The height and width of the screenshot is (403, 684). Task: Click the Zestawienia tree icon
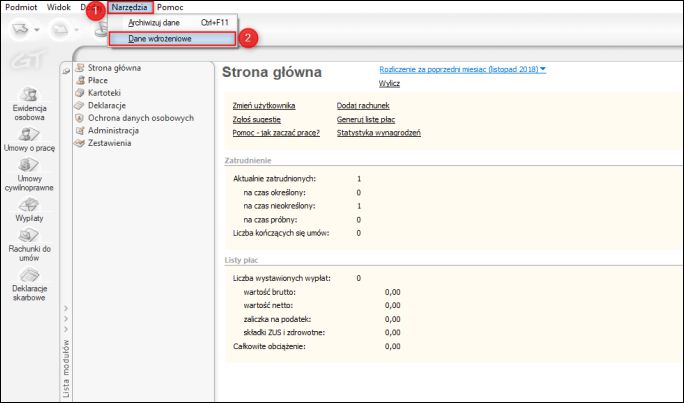[80, 143]
